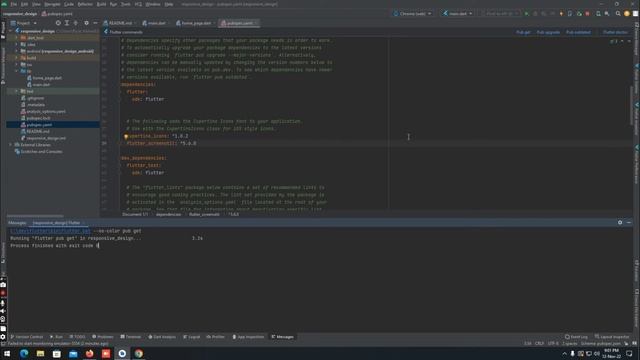Open Firefox from taskbar

(x=89, y=353)
